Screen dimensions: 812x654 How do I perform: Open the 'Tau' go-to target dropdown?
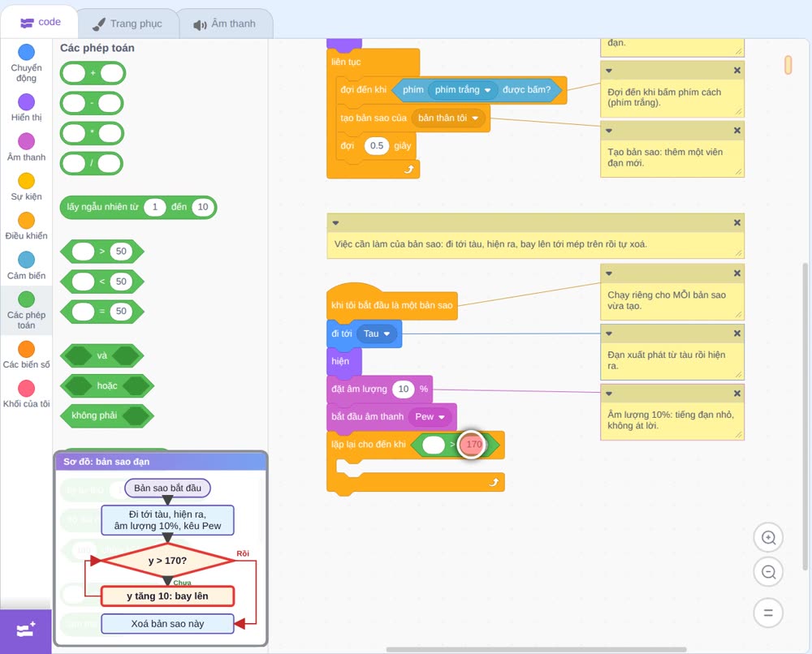[377, 333]
